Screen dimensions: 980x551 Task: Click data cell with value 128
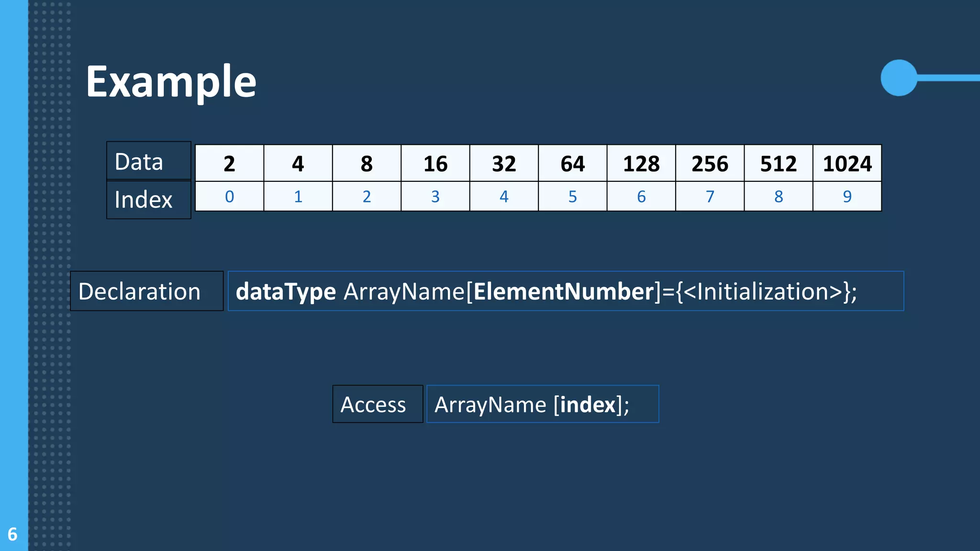pos(641,164)
